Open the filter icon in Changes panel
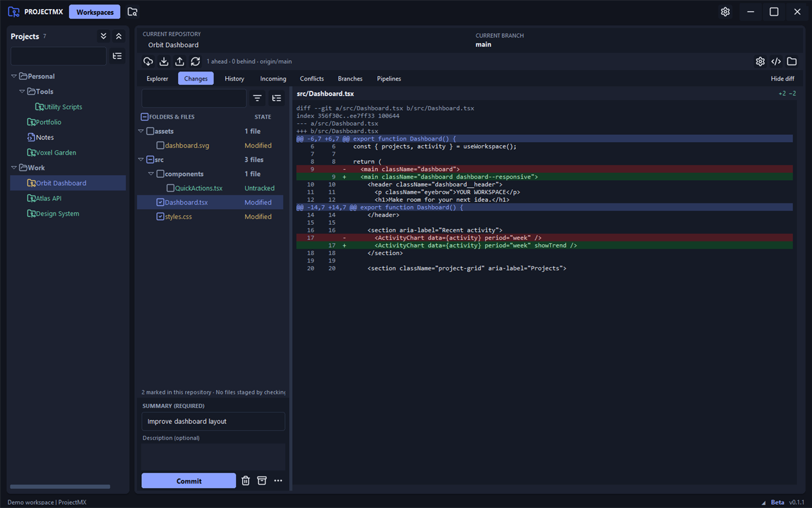 point(257,98)
